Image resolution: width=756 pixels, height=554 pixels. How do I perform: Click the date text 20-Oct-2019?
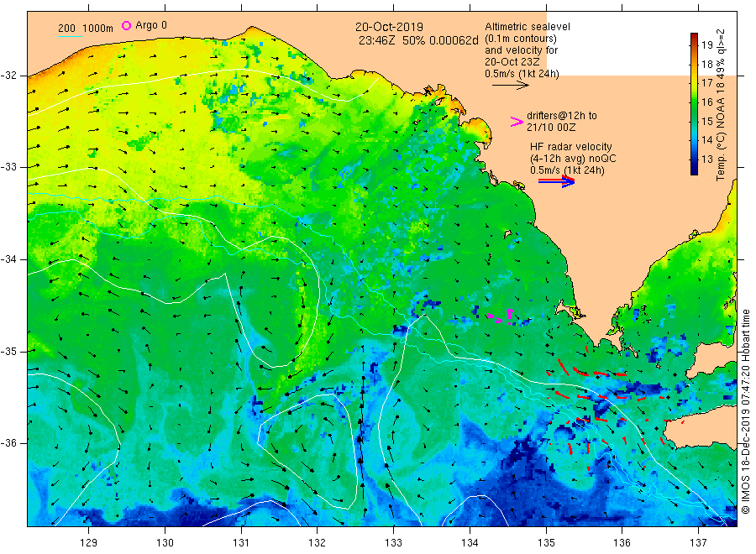coord(389,27)
